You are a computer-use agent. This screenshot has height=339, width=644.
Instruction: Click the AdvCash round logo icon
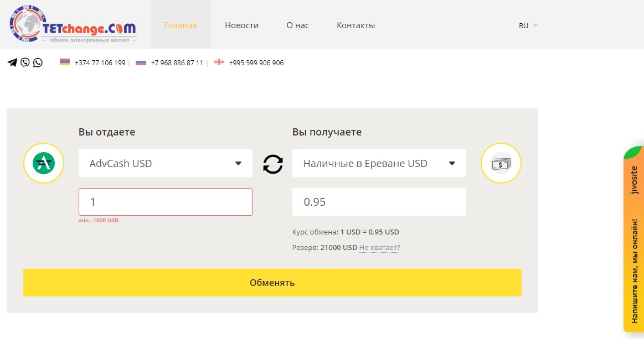[44, 163]
